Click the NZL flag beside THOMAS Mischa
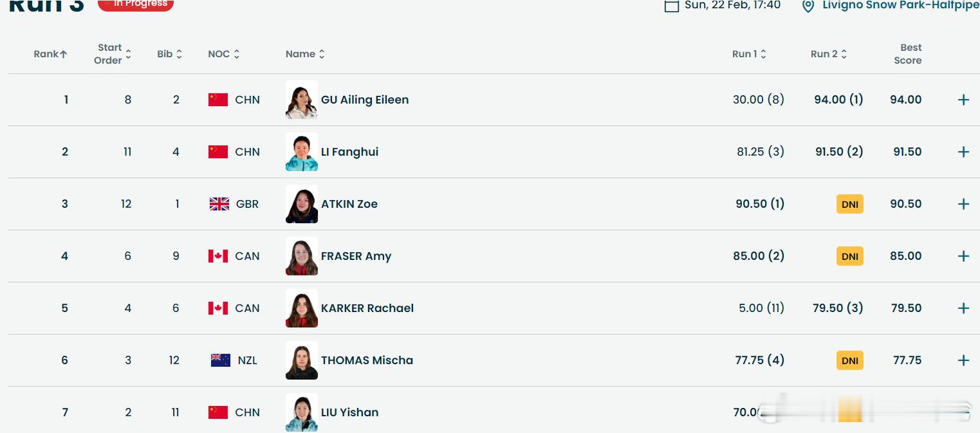 [220, 360]
